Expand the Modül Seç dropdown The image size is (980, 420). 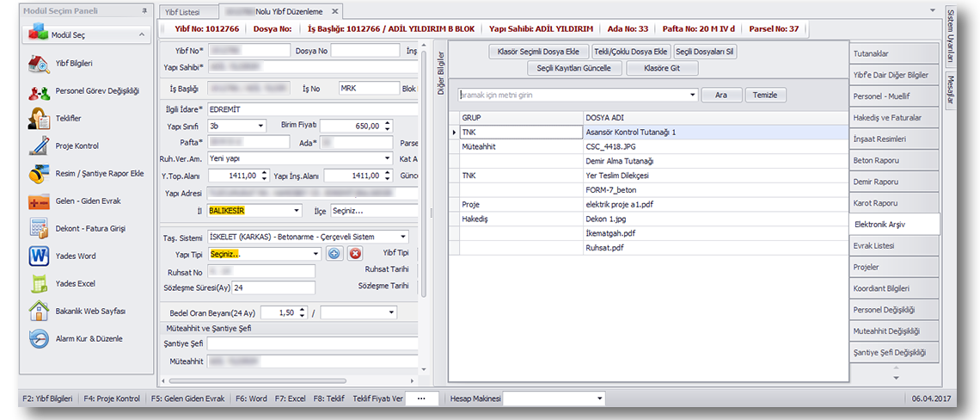pyautogui.click(x=140, y=35)
